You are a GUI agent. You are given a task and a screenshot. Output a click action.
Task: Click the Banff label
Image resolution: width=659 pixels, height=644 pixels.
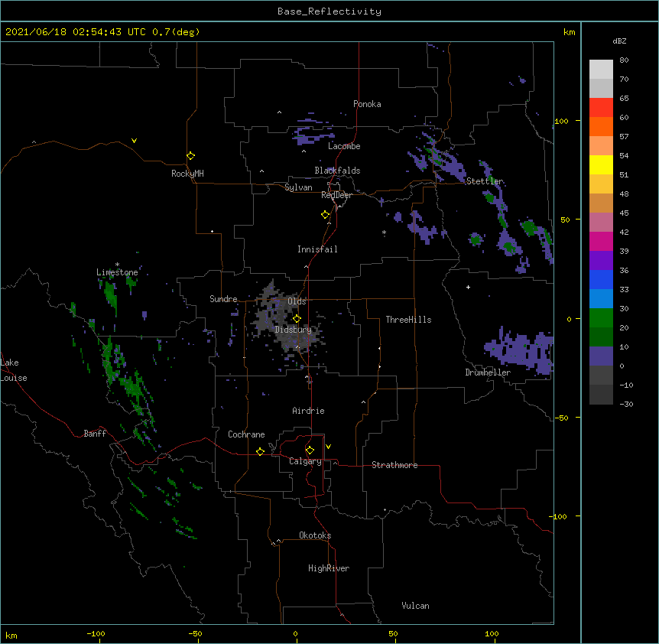click(95, 434)
